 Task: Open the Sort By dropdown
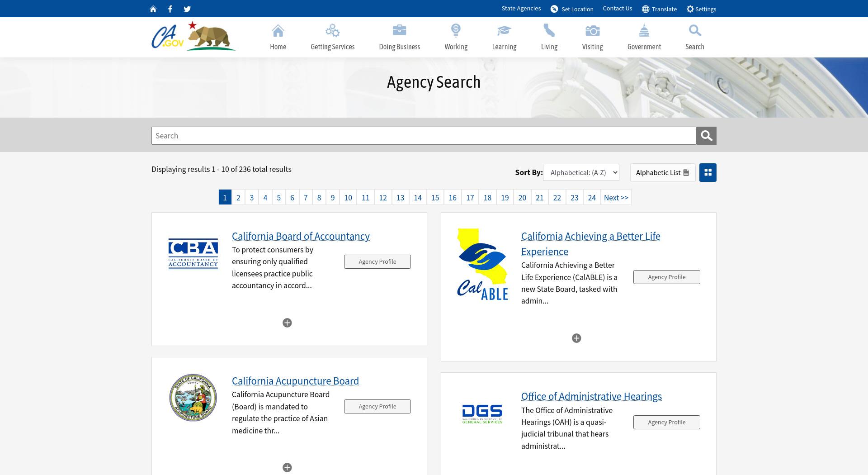581,172
